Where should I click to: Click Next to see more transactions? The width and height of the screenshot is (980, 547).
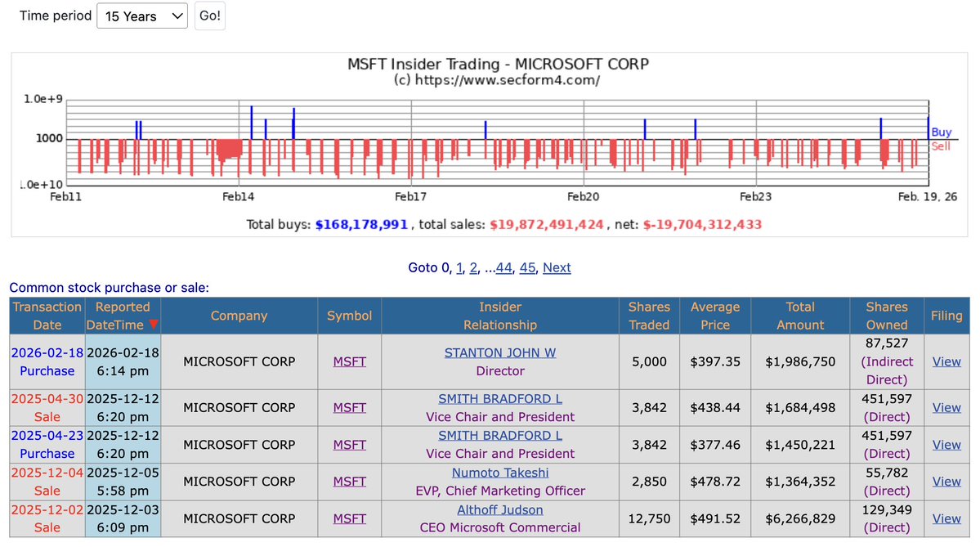(557, 267)
